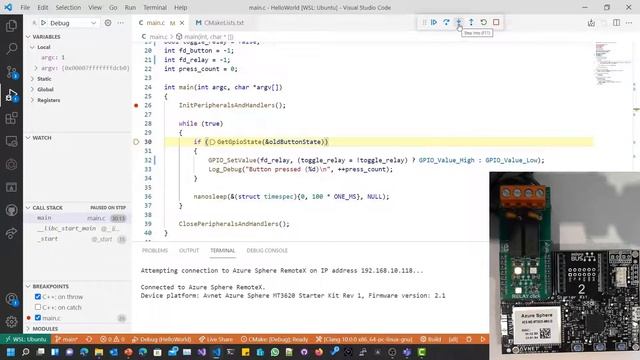640x360 pixels.
Task: Open the GitHub view in the activity bar
Action: click(x=11, y=211)
